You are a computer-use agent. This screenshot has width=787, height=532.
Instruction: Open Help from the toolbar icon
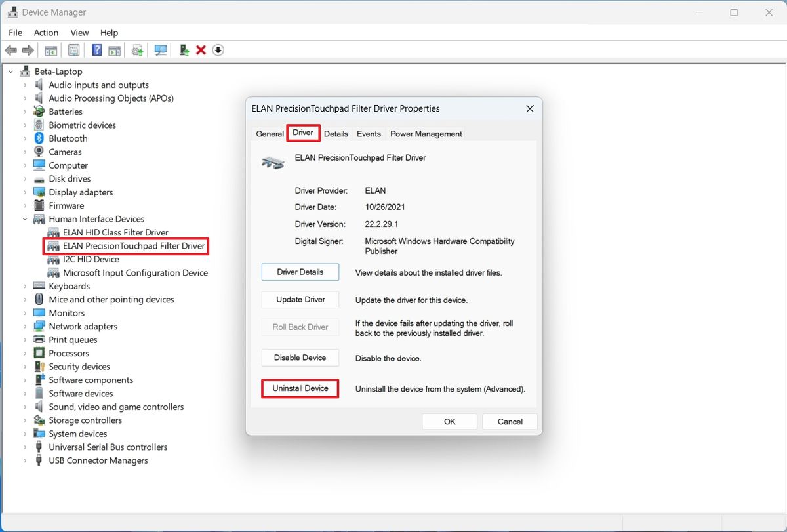coord(96,50)
